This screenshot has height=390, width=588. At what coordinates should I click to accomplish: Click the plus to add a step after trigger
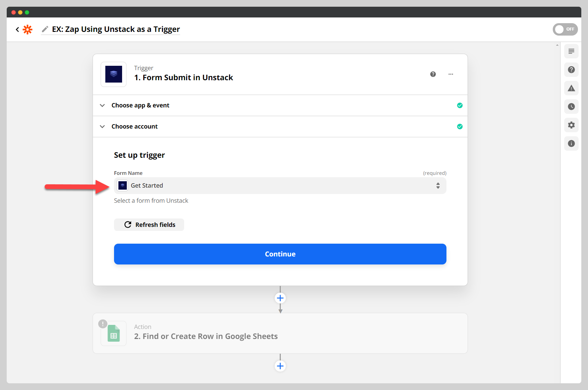(280, 298)
